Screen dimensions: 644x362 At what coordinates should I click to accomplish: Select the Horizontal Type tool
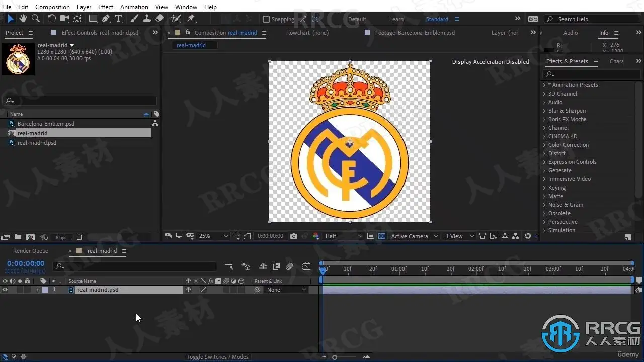119,19
